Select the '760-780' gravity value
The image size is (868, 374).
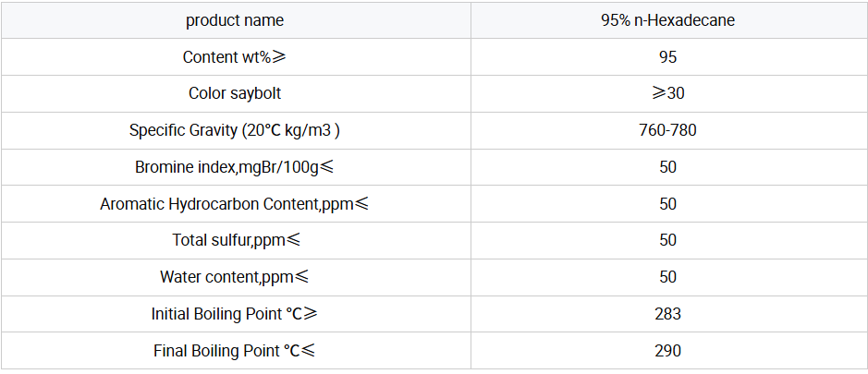pyautogui.click(x=667, y=130)
